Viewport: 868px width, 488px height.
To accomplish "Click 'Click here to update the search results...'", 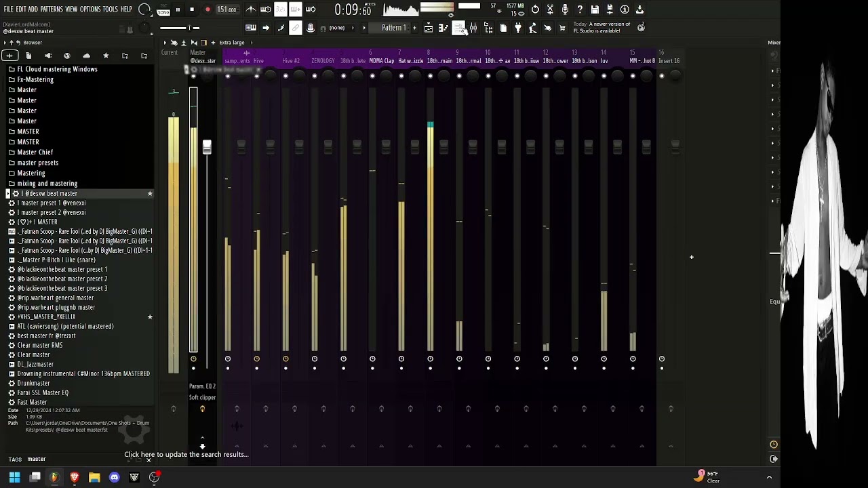I will [186, 455].
